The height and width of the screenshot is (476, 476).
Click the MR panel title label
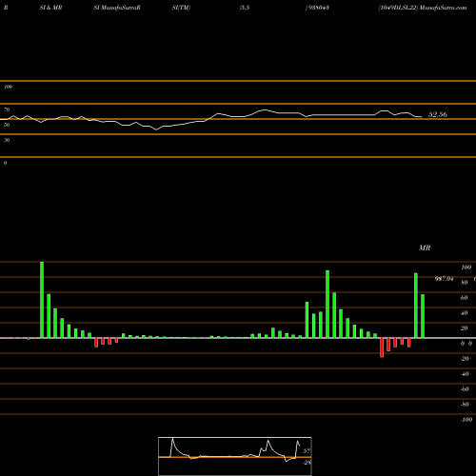(425, 248)
